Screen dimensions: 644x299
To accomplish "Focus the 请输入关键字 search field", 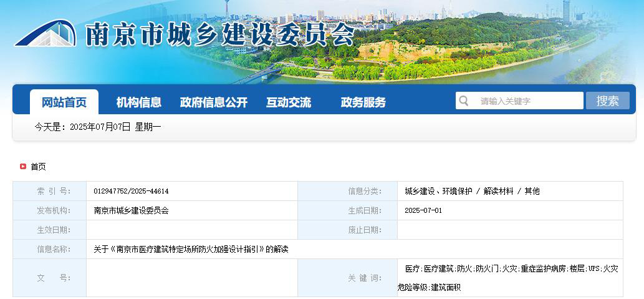I will click(519, 100).
